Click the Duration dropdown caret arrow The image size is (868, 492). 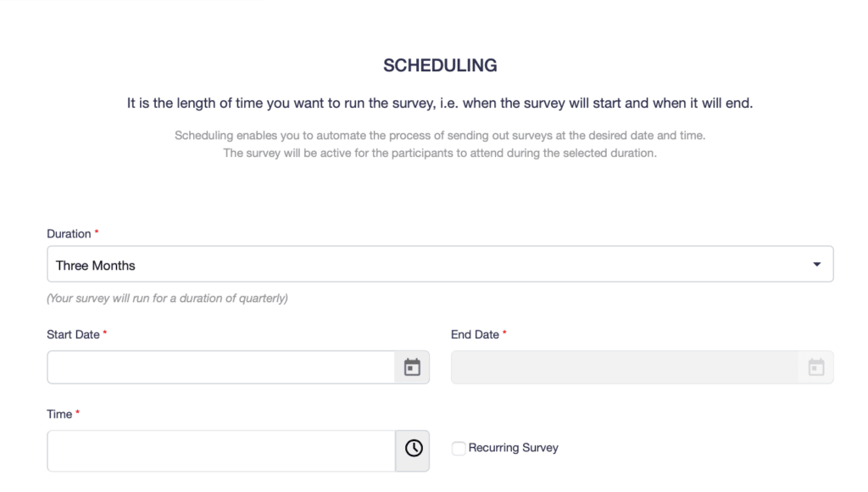pyautogui.click(x=816, y=265)
